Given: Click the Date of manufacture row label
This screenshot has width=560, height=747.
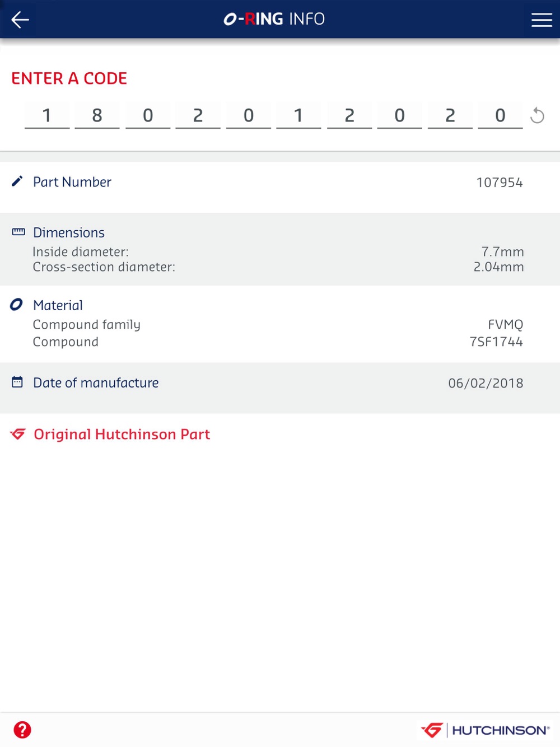Looking at the screenshot, I should pyautogui.click(x=96, y=382).
